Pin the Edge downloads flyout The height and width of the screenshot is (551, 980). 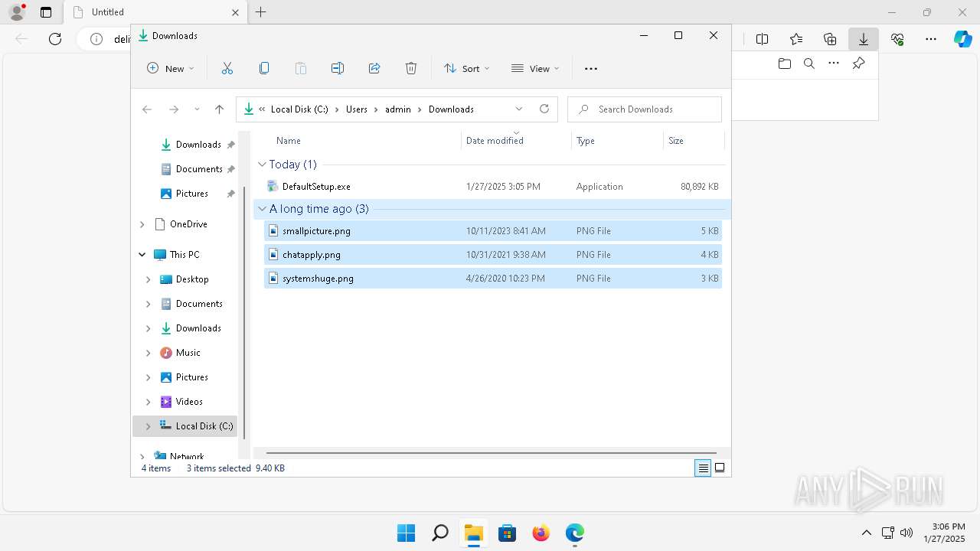tap(858, 64)
